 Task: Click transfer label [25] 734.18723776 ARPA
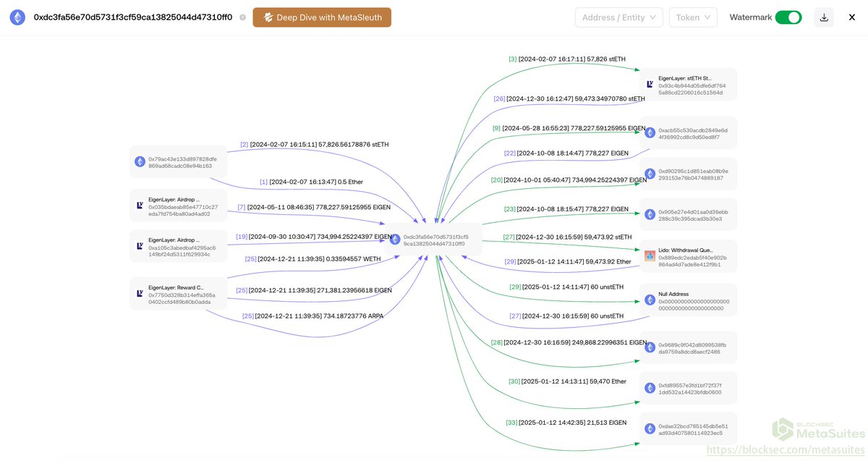click(312, 316)
